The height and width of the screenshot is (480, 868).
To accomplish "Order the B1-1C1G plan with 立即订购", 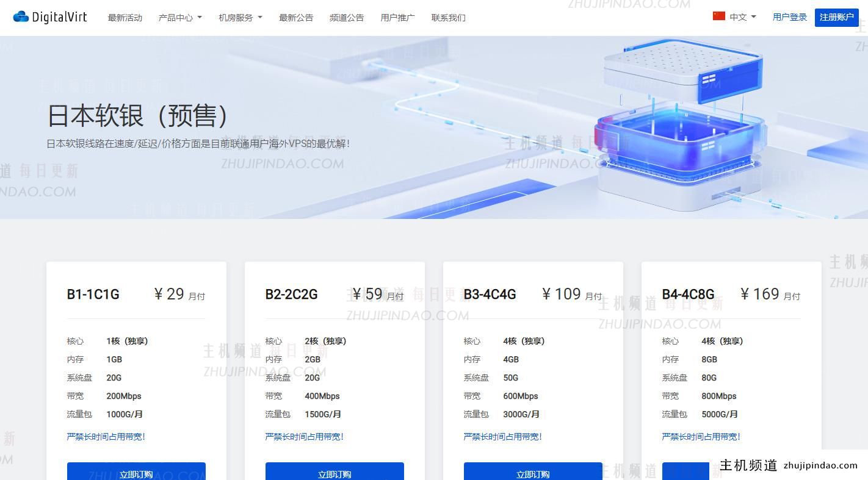I will pos(136,471).
